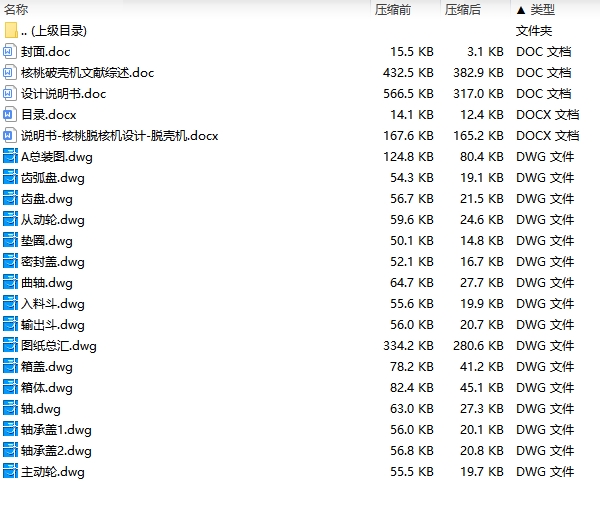Click the 说明书-核桃脱核机设计-脱壳机.docx file icon
The image size is (600, 525).
click(10, 135)
